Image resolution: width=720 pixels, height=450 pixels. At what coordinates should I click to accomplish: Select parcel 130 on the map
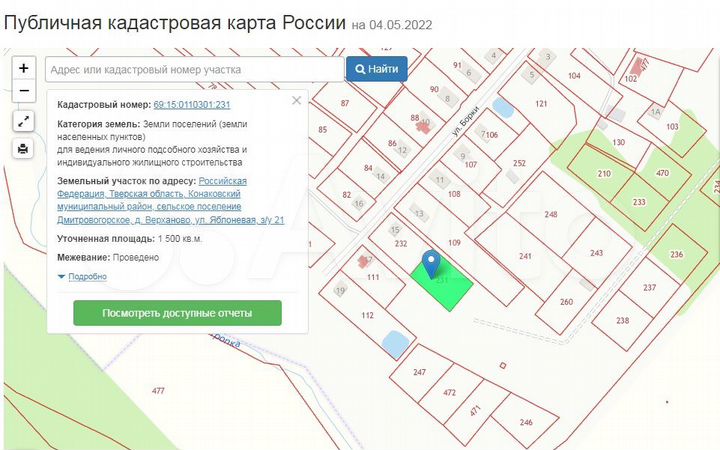coord(619,142)
